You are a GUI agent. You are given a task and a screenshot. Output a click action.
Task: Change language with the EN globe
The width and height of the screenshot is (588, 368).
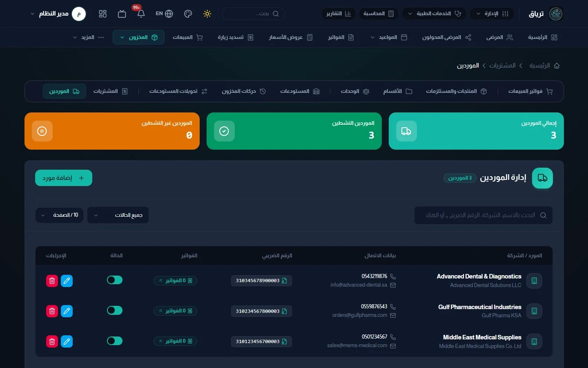pos(164,13)
